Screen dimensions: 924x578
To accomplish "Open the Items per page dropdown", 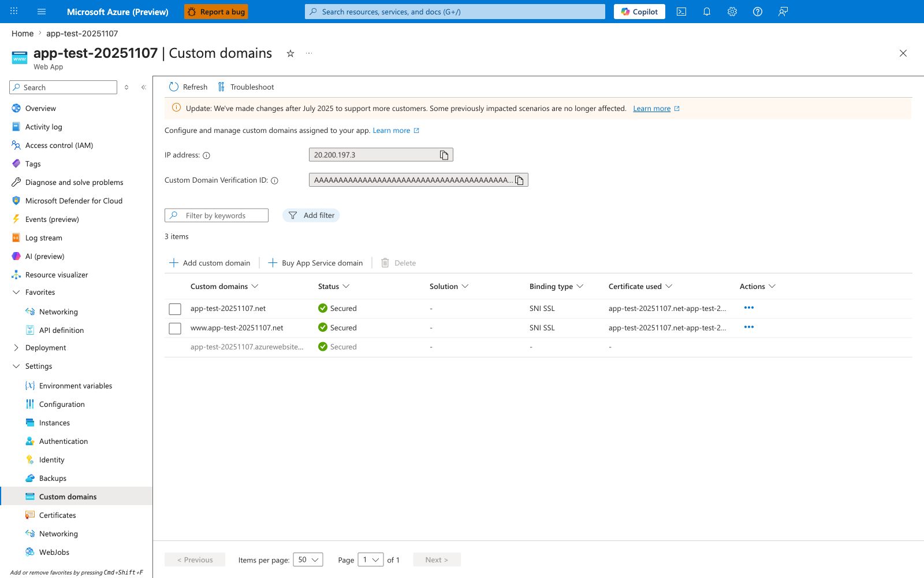I will click(x=308, y=560).
